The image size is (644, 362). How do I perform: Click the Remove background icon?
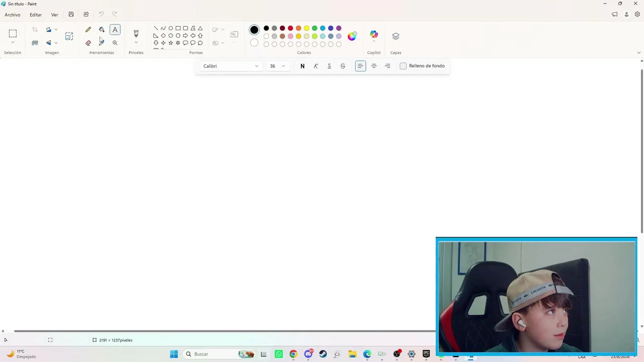(x=35, y=43)
